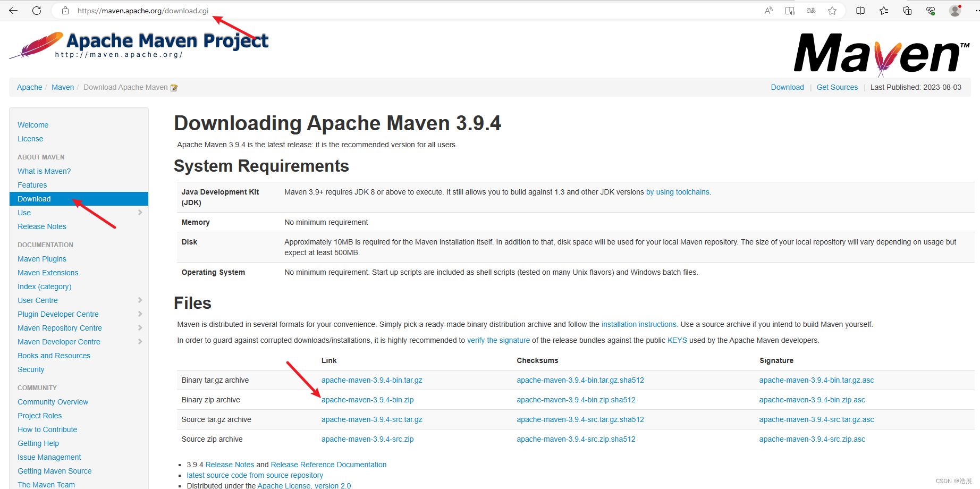Open the License sidebar item

tap(30, 139)
